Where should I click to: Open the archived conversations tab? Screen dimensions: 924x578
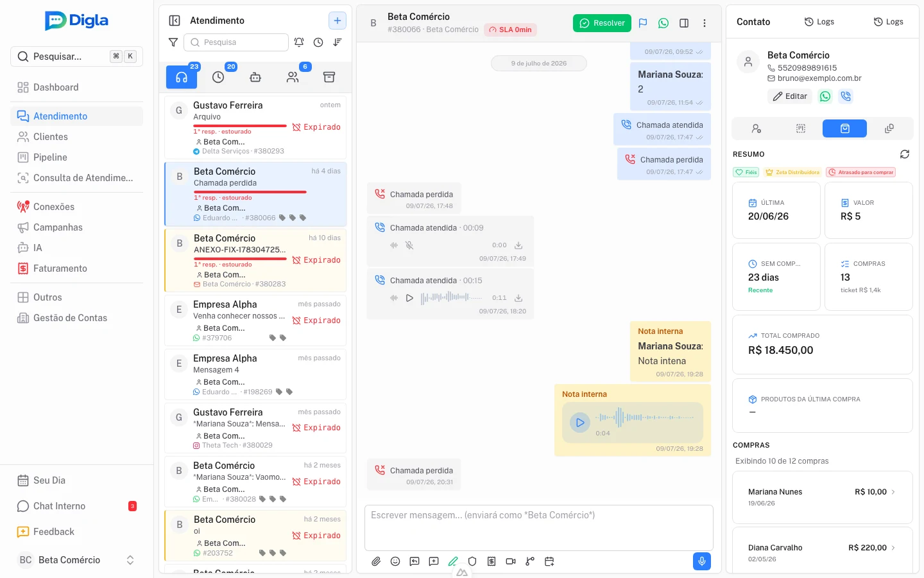(x=329, y=77)
